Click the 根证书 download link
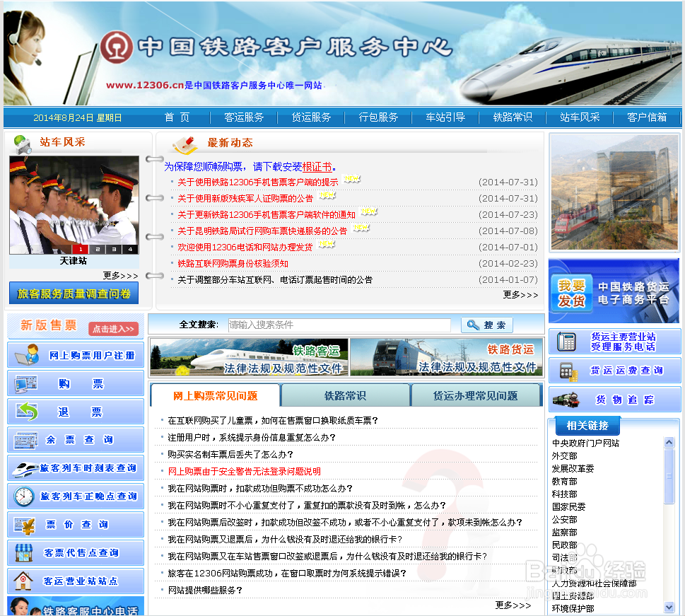685x616 pixels. tap(317, 167)
